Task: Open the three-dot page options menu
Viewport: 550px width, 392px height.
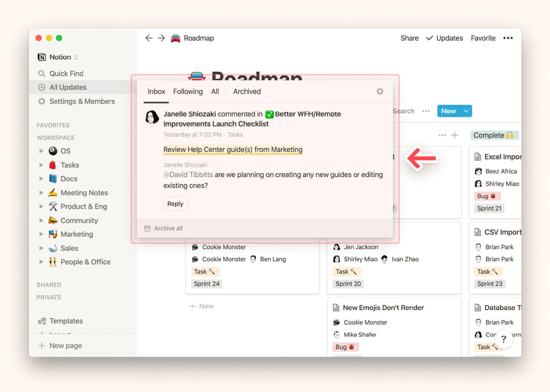Action: pos(508,38)
